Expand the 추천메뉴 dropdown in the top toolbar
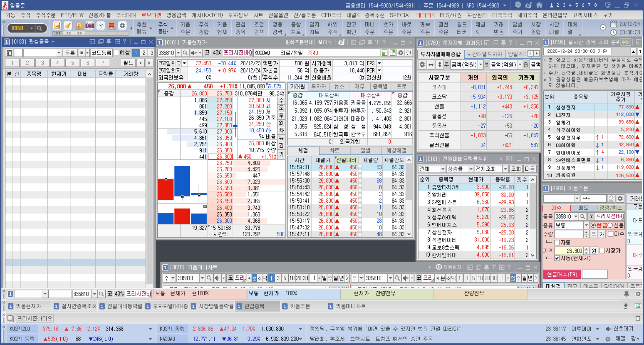 [x=151, y=28]
